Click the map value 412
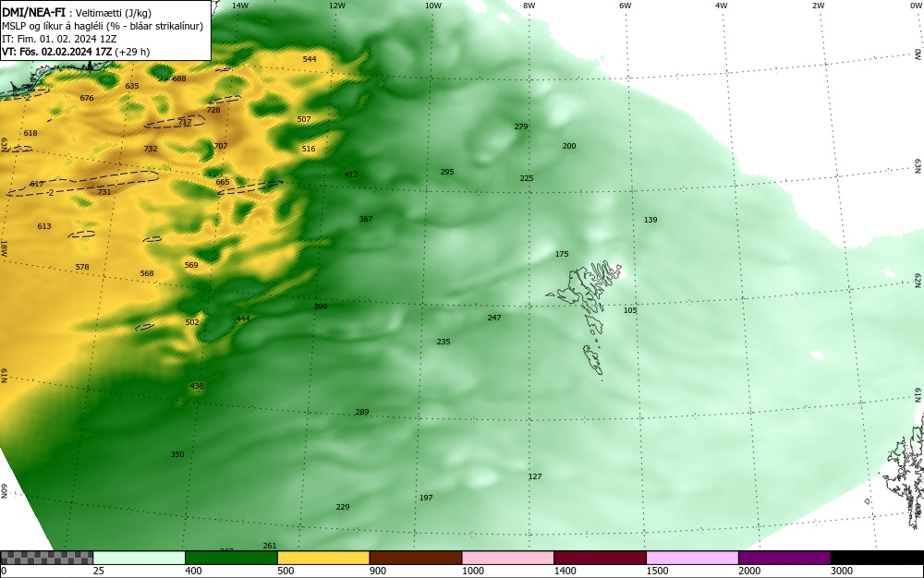The width and height of the screenshot is (924, 578). pos(351,175)
